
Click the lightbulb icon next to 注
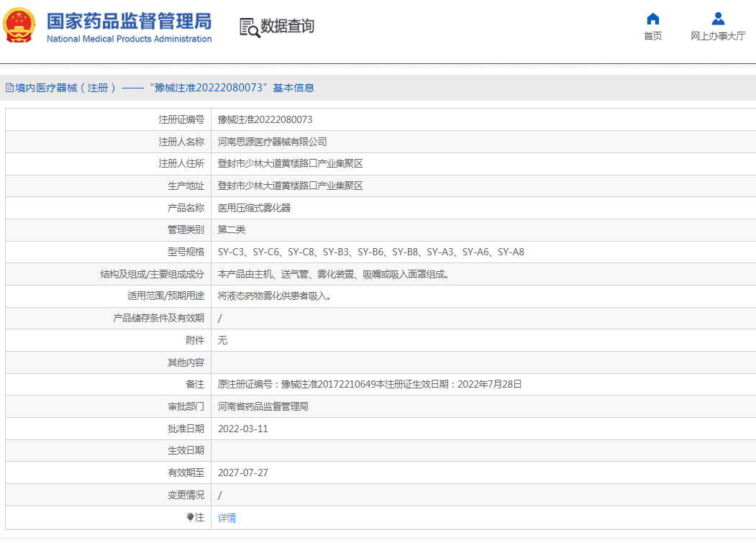pos(190,517)
